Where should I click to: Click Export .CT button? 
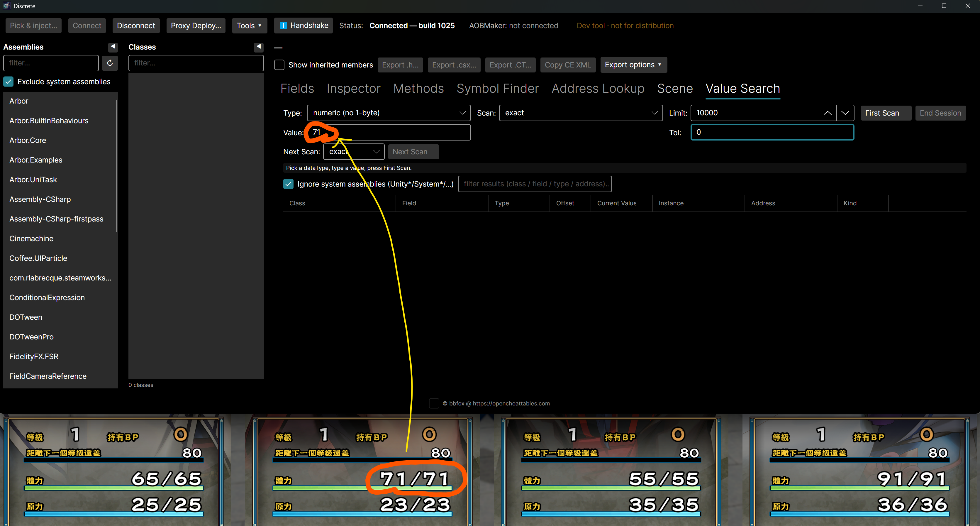pyautogui.click(x=511, y=65)
